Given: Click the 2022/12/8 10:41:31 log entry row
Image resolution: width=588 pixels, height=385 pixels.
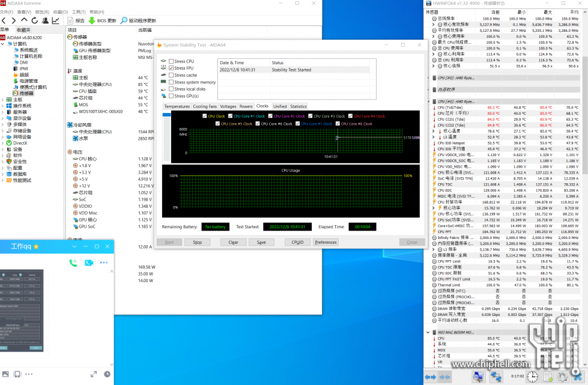Looking at the screenshot, I should (294, 70).
